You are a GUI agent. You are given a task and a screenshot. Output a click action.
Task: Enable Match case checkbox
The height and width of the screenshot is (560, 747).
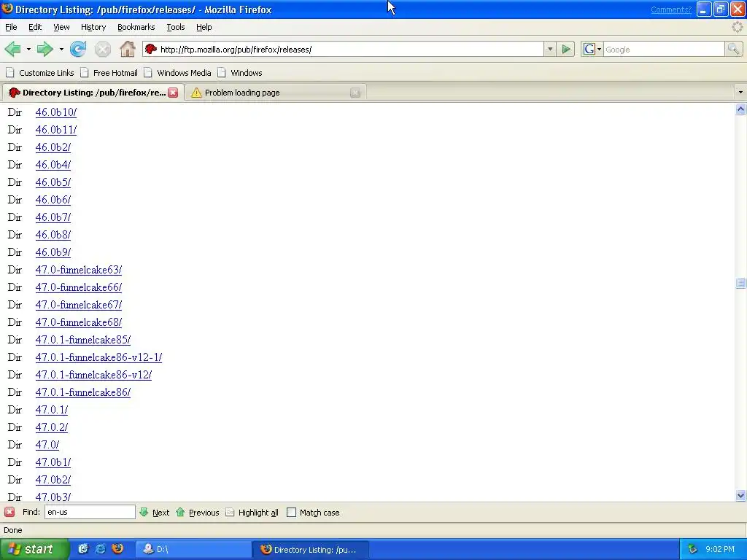coord(291,513)
